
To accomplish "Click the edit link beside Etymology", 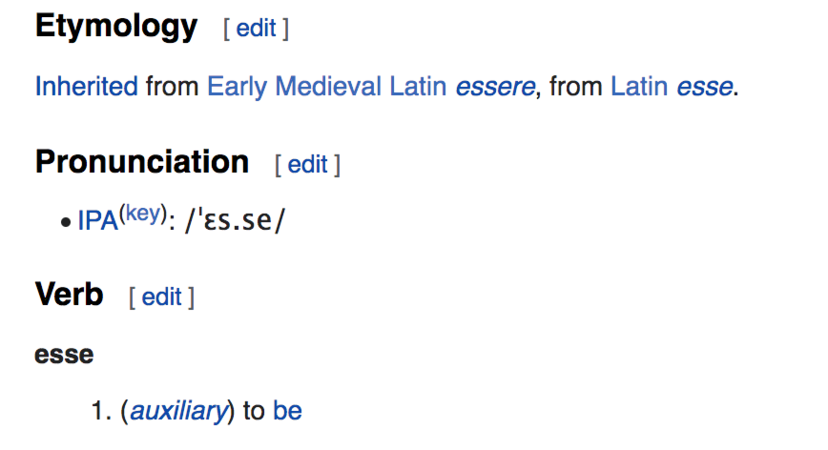I will coord(256,29).
